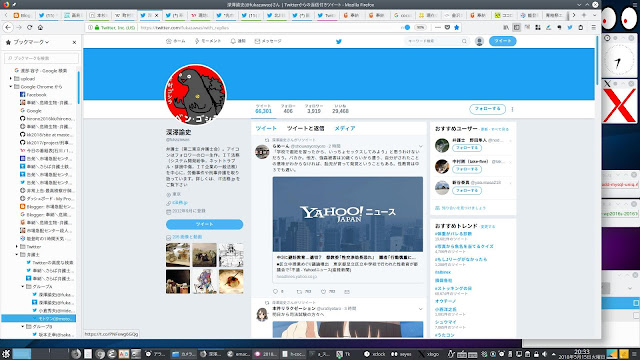The height and width of the screenshot is (360, 640).
Task: Click the site info icon in the address bar
Action: [x=90, y=27]
